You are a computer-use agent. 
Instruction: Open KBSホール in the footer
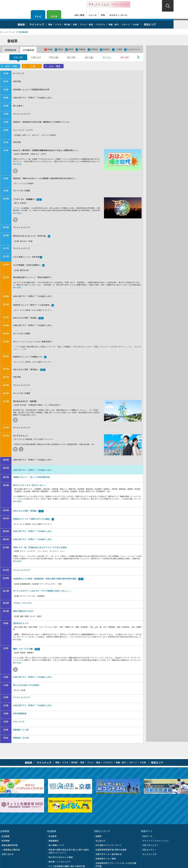147,836
